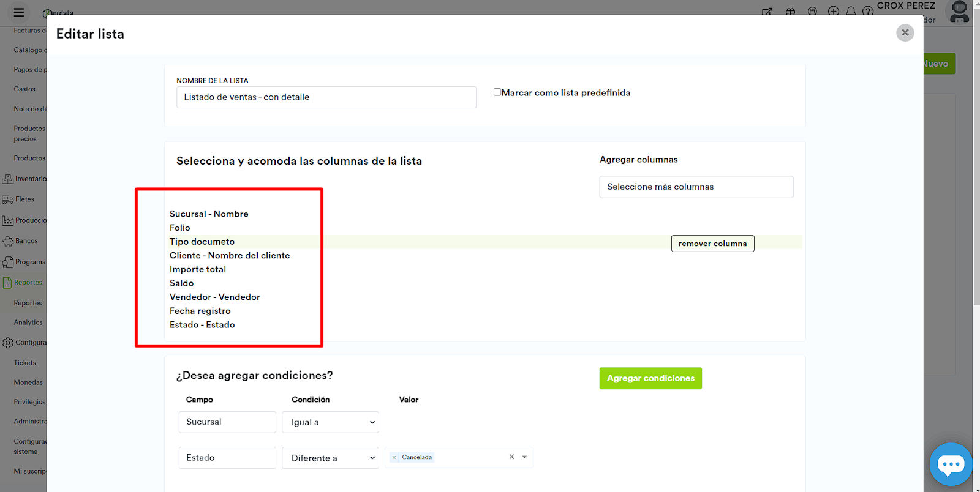Viewport: 980px width, 492px height.
Task: Click the user avatar in the top bar
Action: 959,12
